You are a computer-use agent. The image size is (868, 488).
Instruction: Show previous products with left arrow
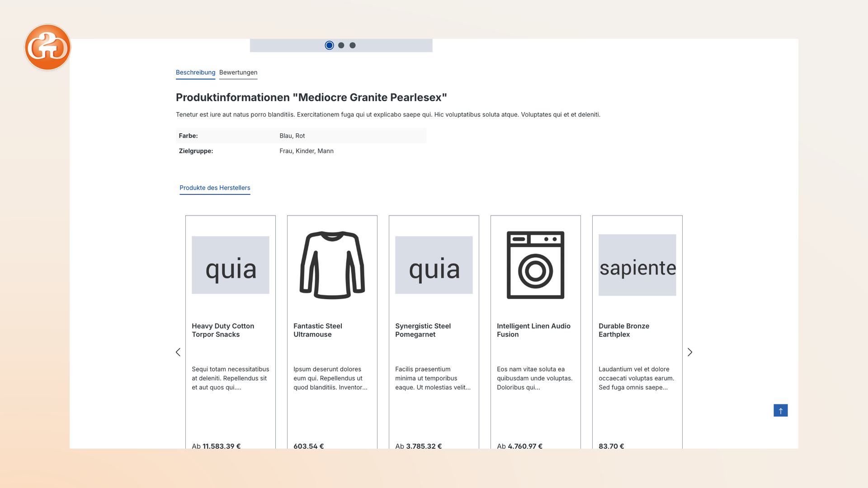tap(178, 352)
